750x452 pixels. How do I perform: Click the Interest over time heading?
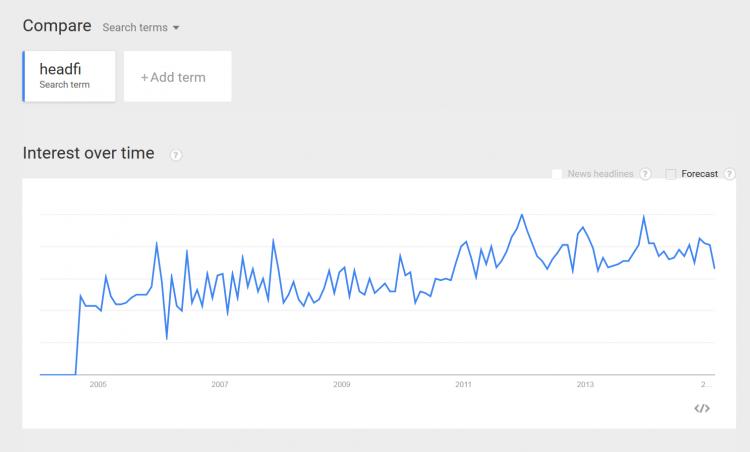(x=88, y=153)
